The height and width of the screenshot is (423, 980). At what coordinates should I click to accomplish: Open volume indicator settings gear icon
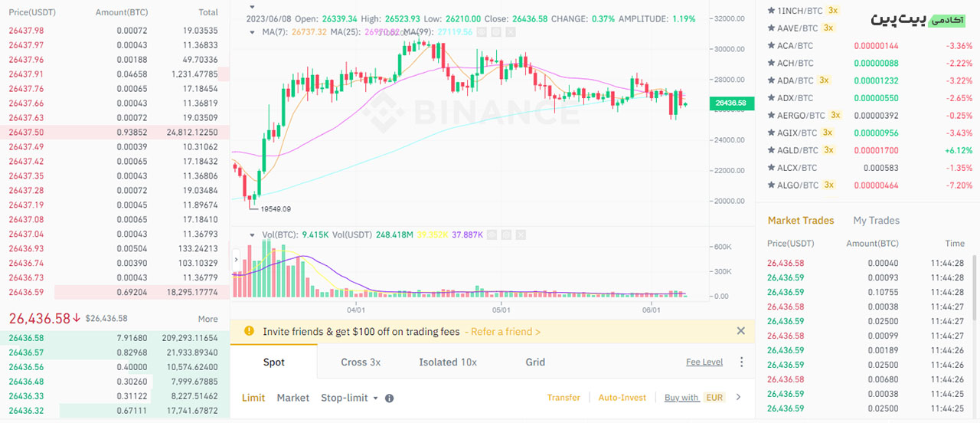(506, 234)
